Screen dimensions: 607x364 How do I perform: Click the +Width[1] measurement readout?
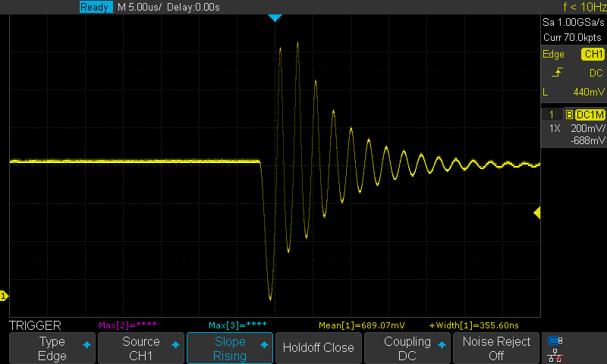tap(463, 325)
